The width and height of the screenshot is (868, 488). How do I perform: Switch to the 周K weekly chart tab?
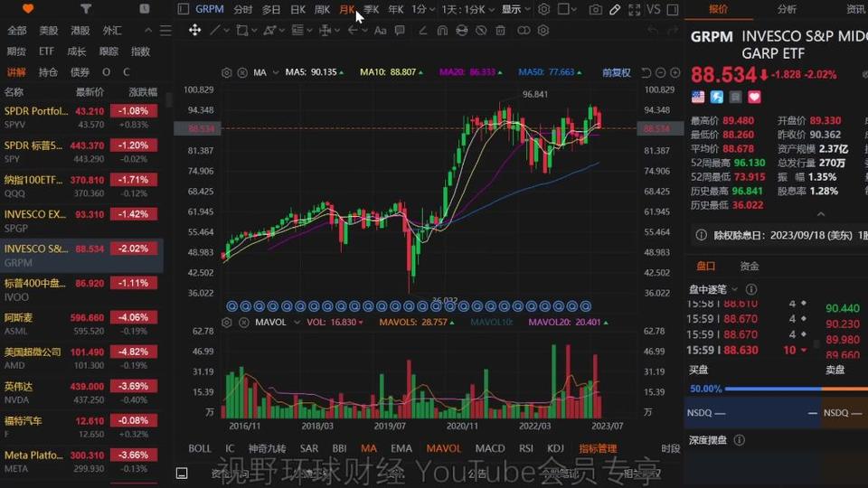pyautogui.click(x=322, y=9)
